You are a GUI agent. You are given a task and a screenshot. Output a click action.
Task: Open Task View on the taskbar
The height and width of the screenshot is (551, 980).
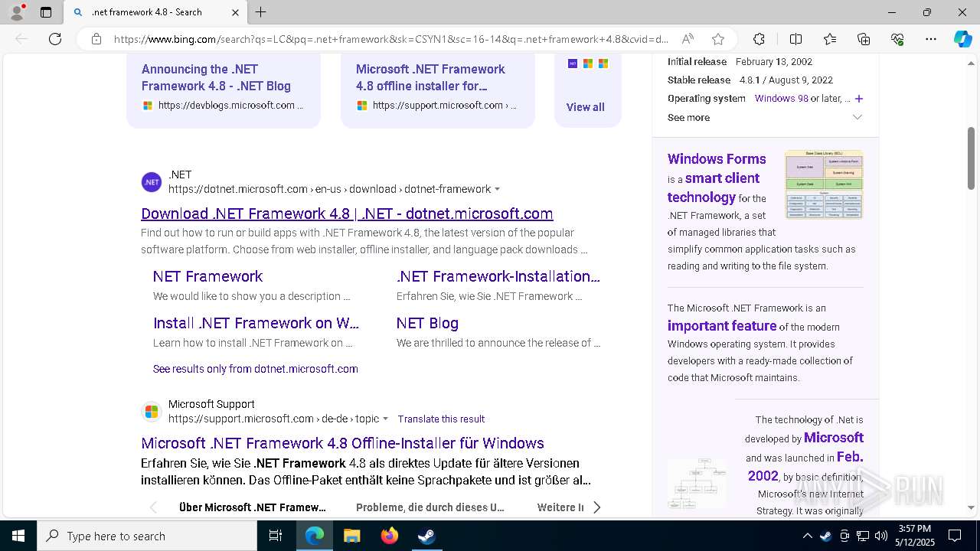[276, 536]
